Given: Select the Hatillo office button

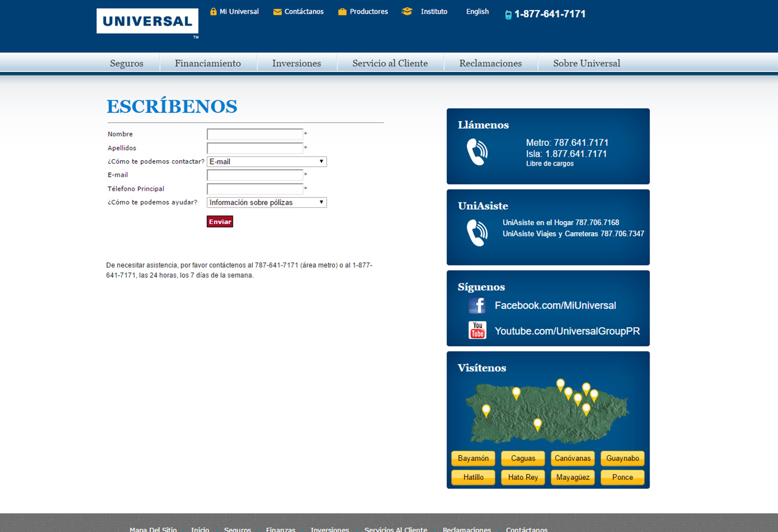Looking at the screenshot, I should point(473,477).
